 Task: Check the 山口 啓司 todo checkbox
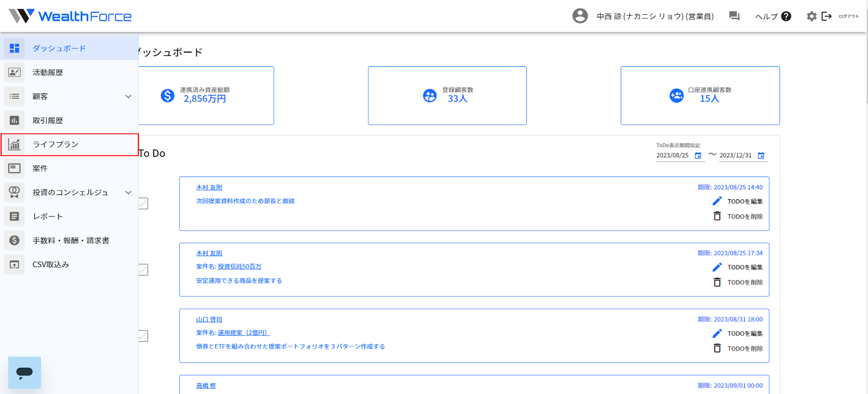click(x=143, y=336)
